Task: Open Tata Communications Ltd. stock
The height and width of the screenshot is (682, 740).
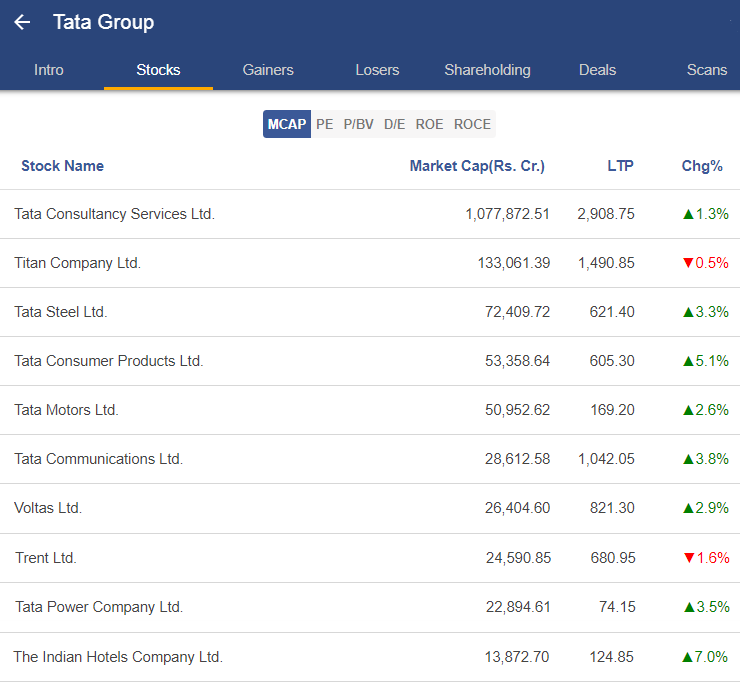Action: coord(98,459)
